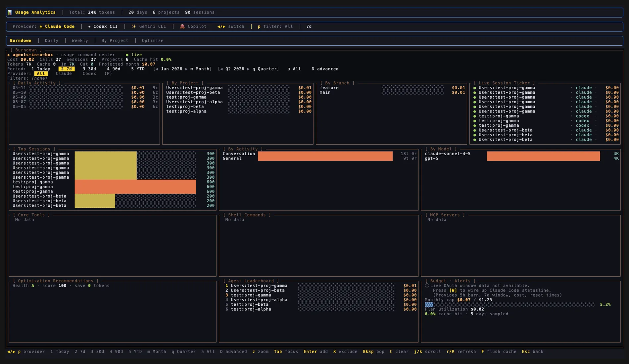Viewport: 629px width, 364px height.
Task: Click the 7d range indicator in provider bar
Action: [309, 26]
